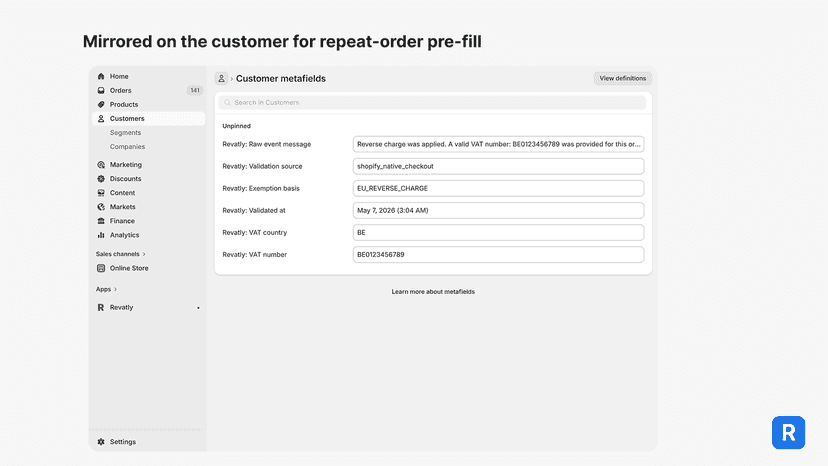The image size is (828, 466).
Task: Click the Validation source value field
Action: coord(498,166)
